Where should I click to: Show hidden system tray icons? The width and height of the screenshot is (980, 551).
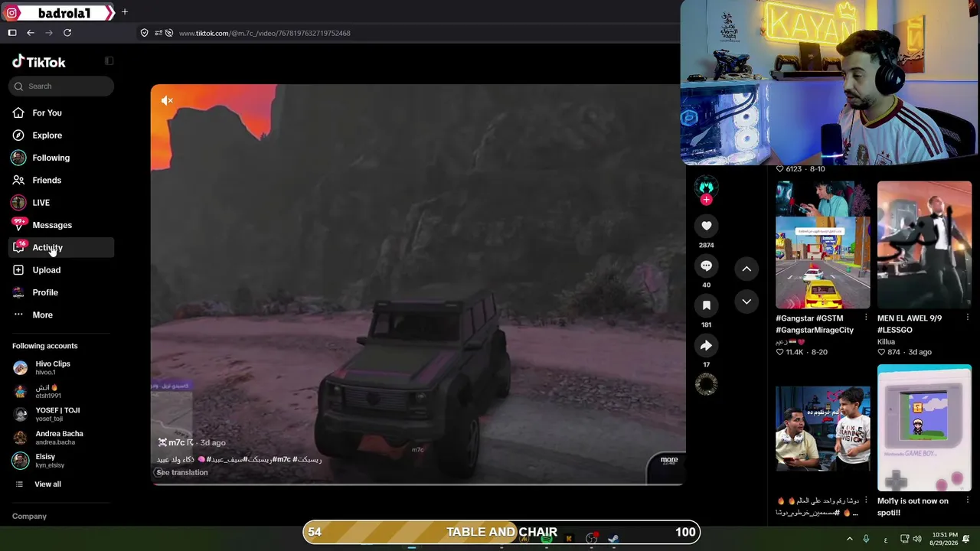point(849,539)
